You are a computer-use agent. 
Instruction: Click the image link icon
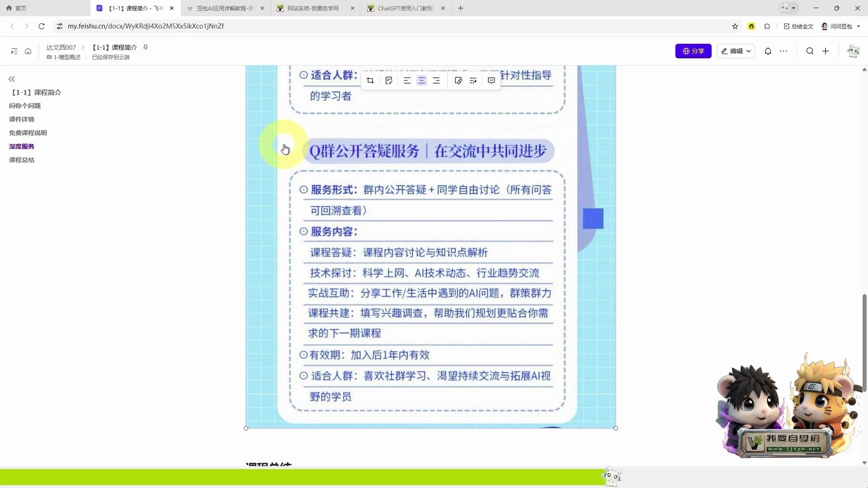click(x=458, y=80)
